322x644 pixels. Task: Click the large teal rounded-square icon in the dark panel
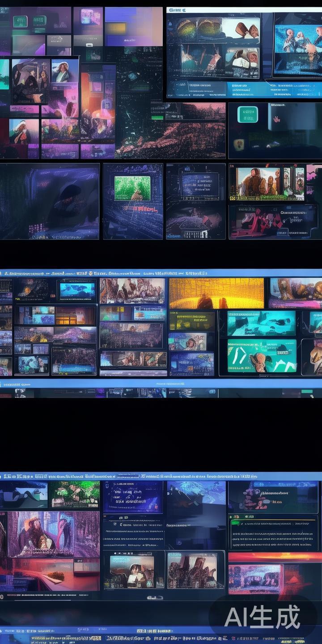pyautogui.click(x=247, y=114)
